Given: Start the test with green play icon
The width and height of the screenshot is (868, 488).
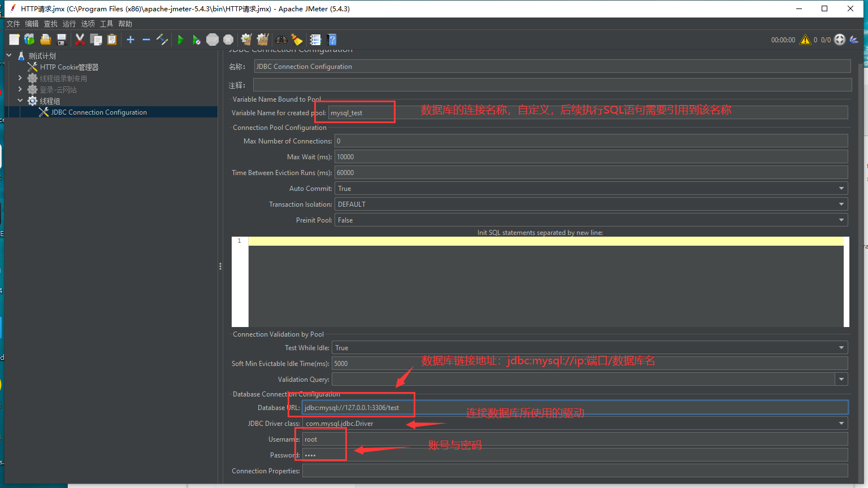Looking at the screenshot, I should click(181, 40).
